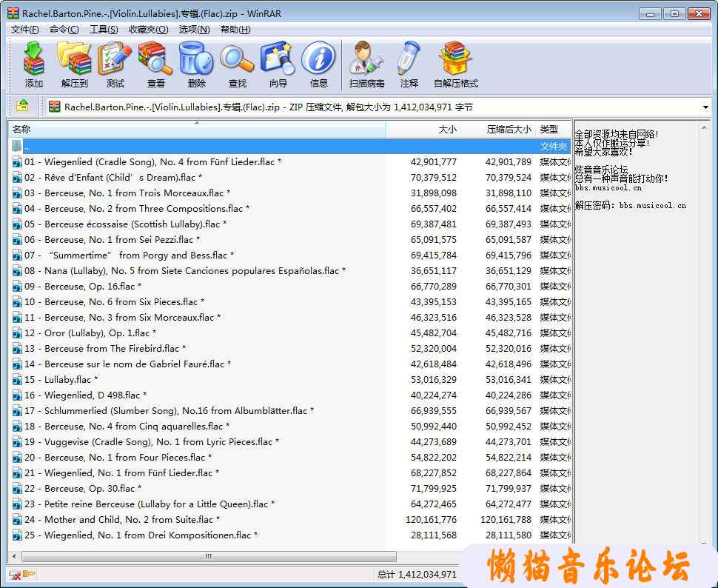
Task: Click file icon of track 24 Mother and Child
Action: click(x=17, y=520)
